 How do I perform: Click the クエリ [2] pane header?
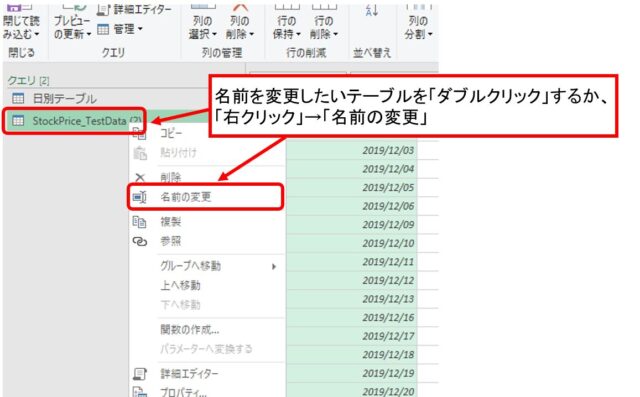[29, 80]
